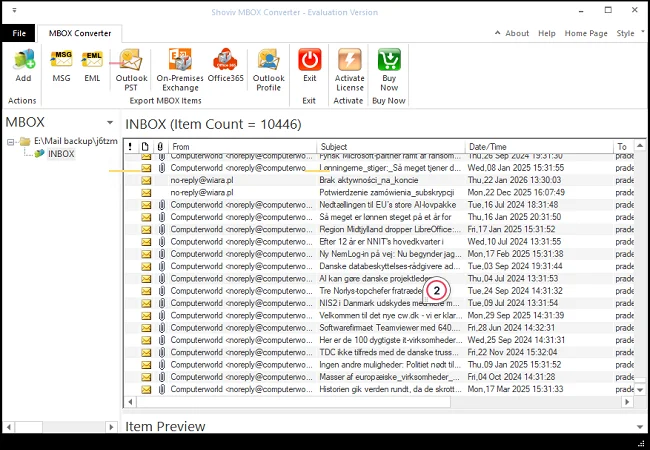Go to Home Page link
The height and width of the screenshot is (450, 650).
pos(586,33)
